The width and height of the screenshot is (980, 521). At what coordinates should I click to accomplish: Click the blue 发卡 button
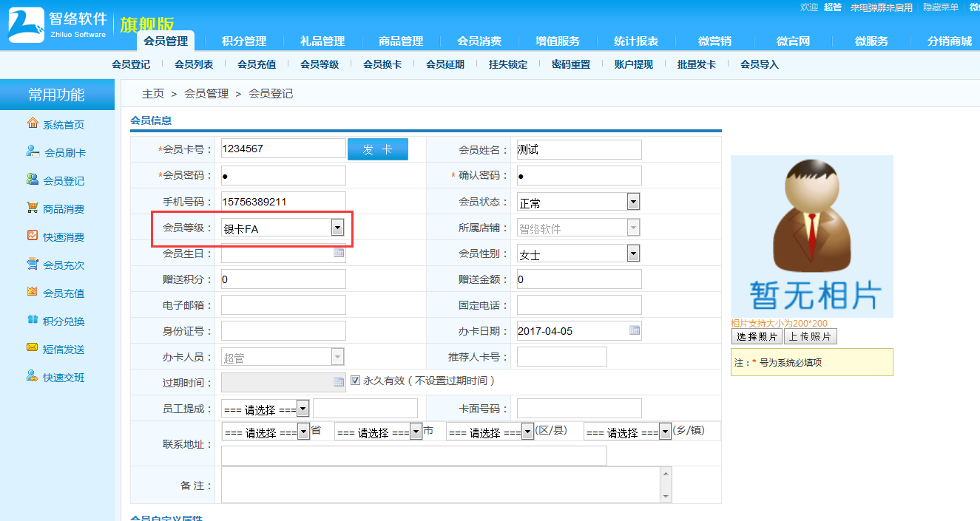click(378, 149)
